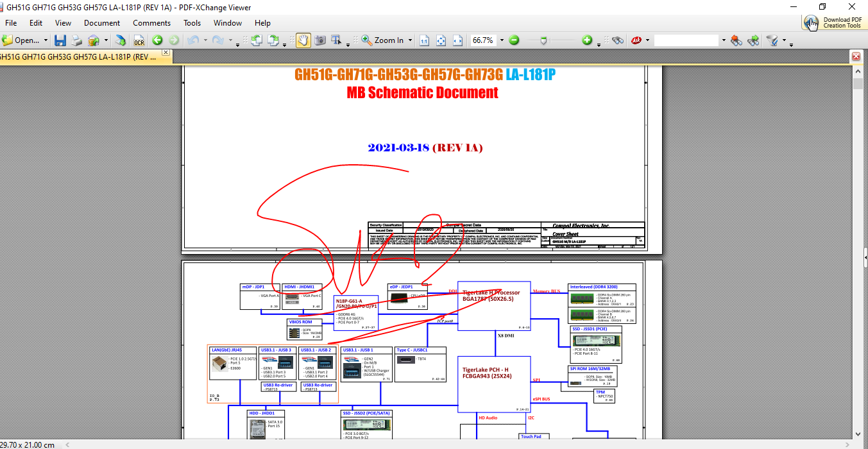Zoom out with green minus button
868x449 pixels.
(x=514, y=40)
